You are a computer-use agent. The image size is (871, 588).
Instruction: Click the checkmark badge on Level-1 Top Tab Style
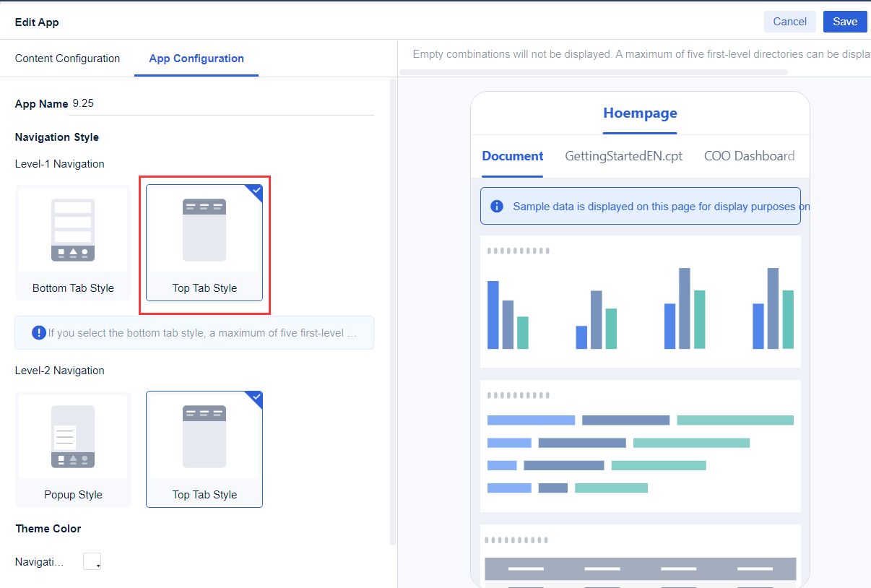[x=256, y=190]
